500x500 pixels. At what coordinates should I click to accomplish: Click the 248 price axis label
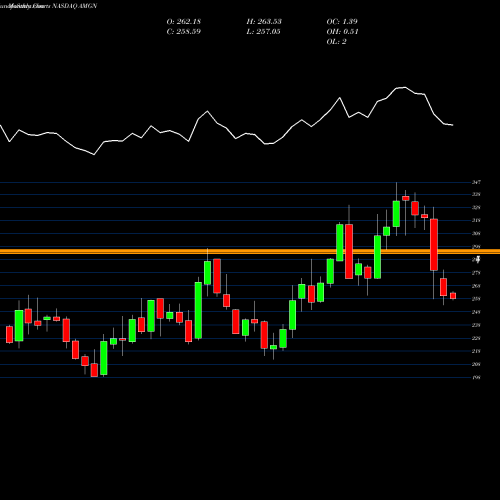tap(476, 312)
